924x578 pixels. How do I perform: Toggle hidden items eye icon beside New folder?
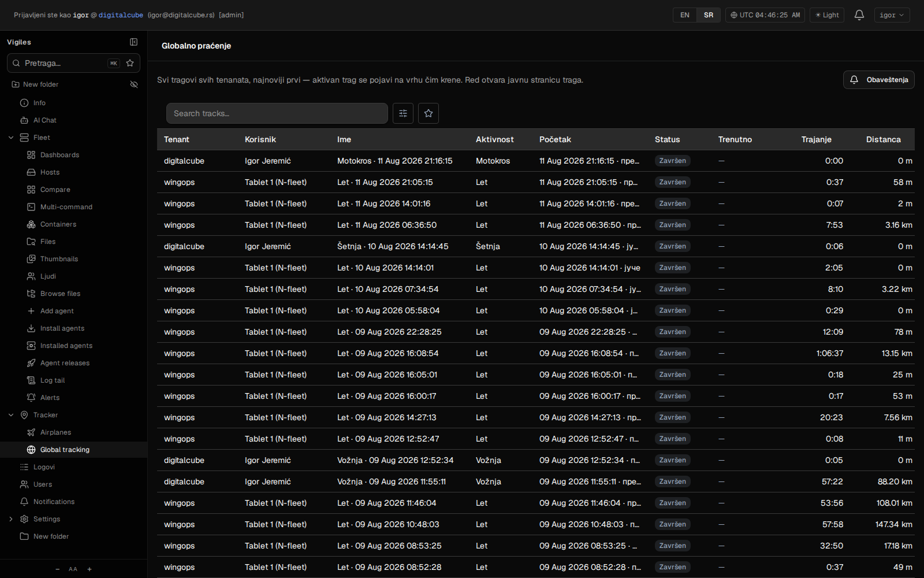coord(134,84)
